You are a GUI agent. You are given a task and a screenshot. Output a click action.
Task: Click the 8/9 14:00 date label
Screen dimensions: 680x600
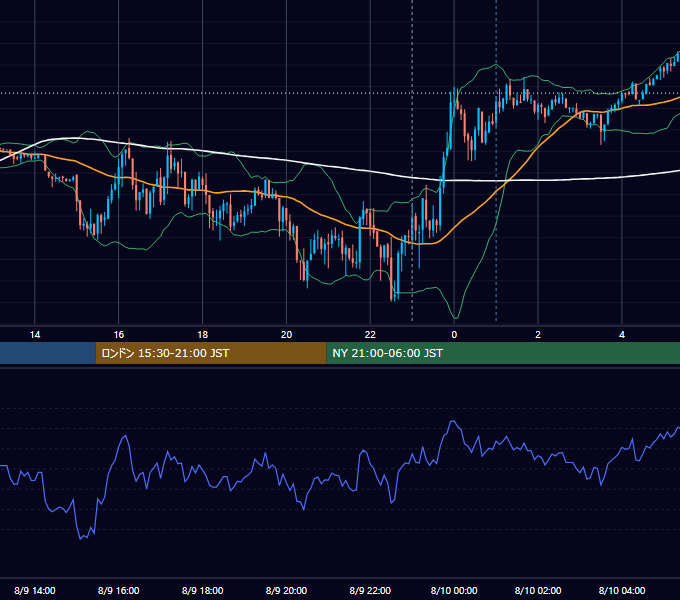(x=35, y=590)
